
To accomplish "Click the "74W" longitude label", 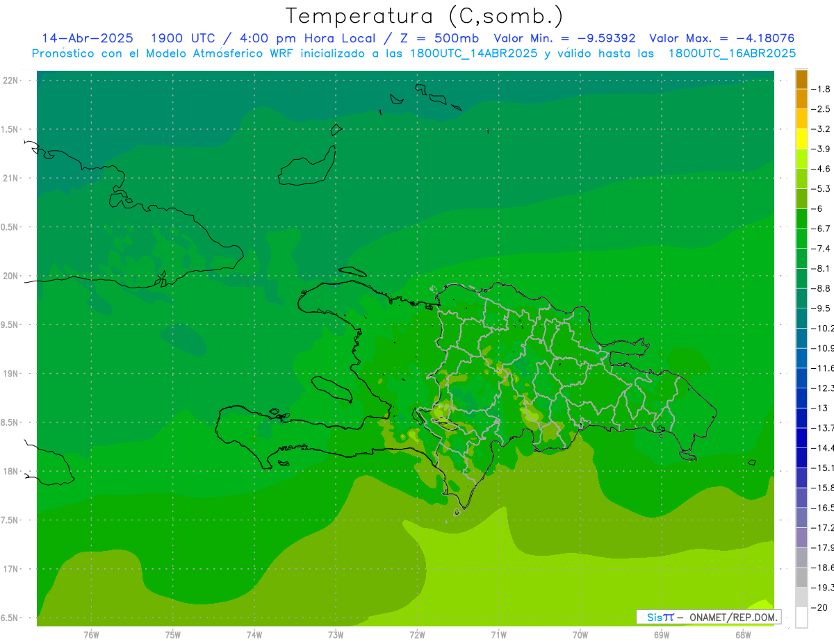I will tap(254, 634).
